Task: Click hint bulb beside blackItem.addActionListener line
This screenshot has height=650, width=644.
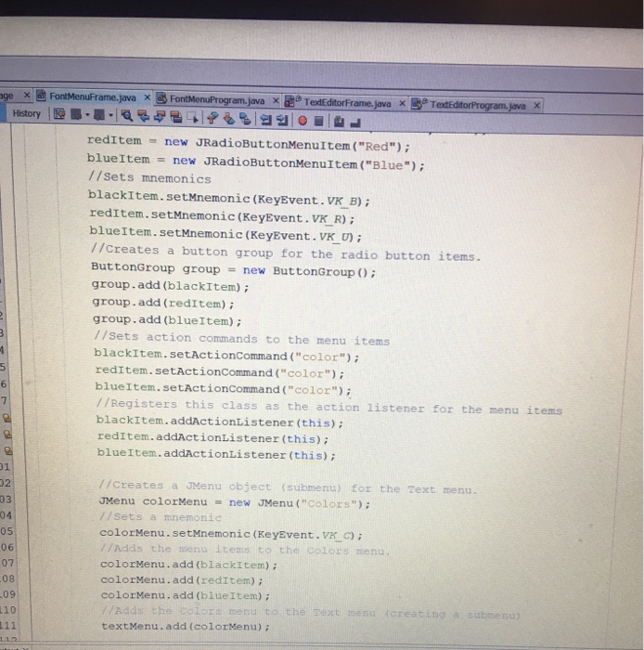Action: pos(6,418)
